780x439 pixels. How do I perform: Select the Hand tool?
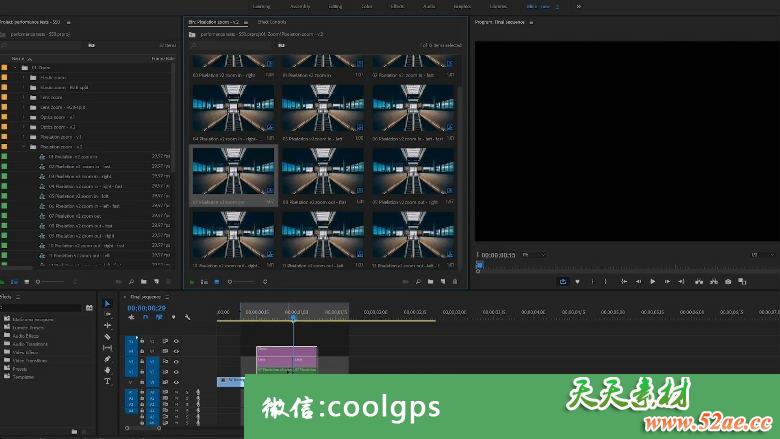coord(107,370)
